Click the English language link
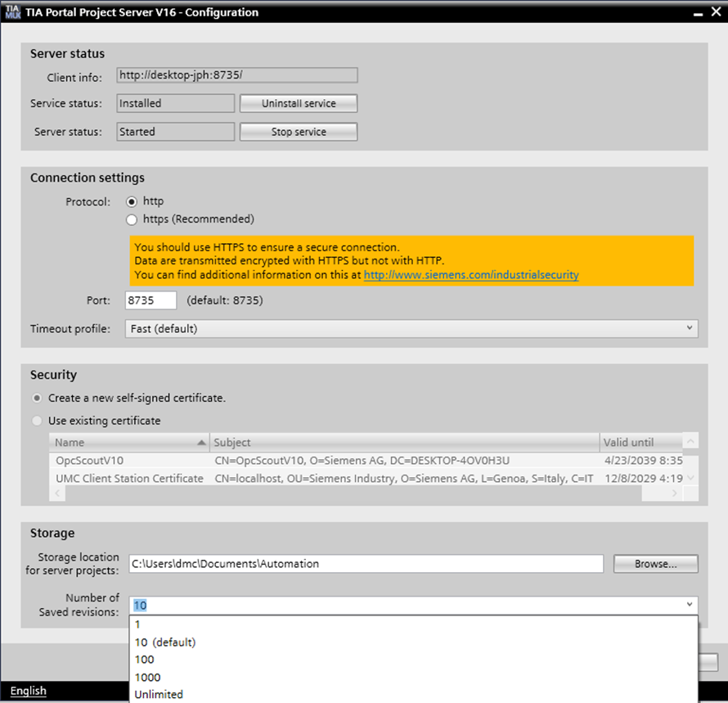The height and width of the screenshot is (703, 728). pyautogui.click(x=28, y=692)
